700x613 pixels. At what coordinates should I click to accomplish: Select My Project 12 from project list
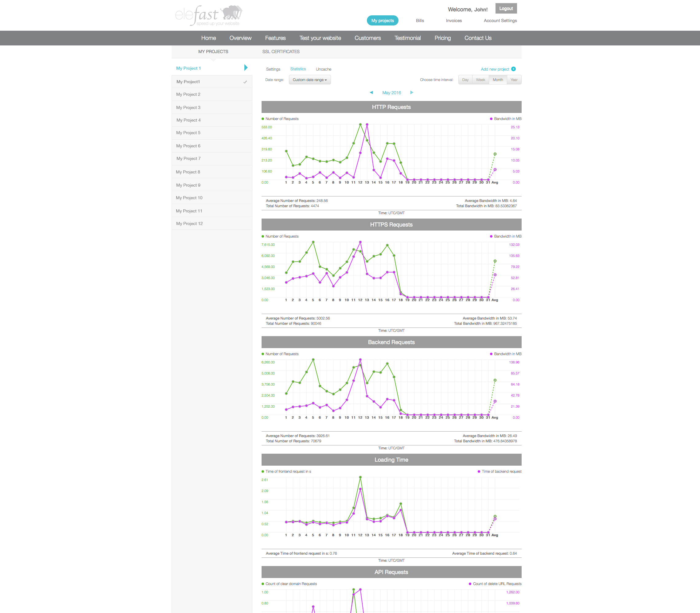(x=189, y=224)
